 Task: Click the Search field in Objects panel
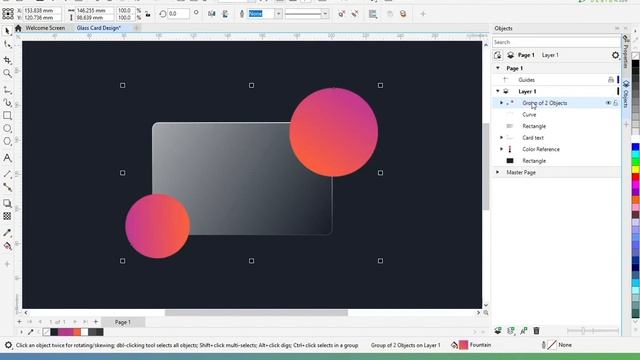point(556,42)
